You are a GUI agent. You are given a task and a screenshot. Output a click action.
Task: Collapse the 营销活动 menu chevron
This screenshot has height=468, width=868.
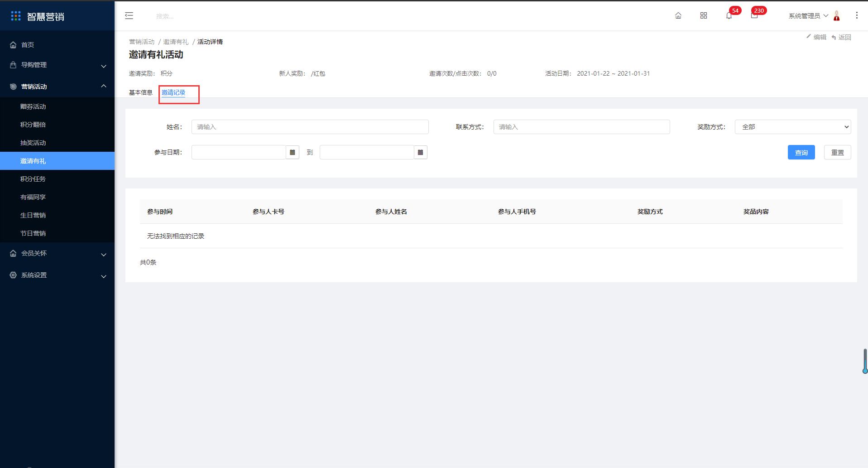[104, 86]
